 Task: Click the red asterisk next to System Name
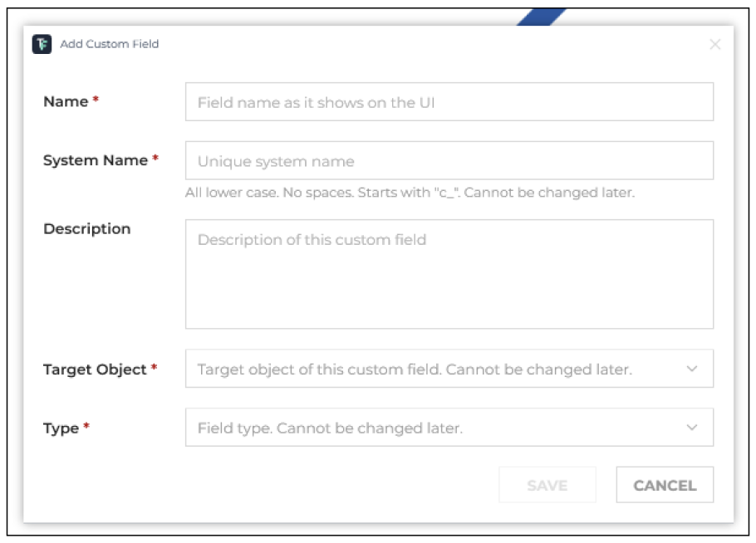pos(155,158)
